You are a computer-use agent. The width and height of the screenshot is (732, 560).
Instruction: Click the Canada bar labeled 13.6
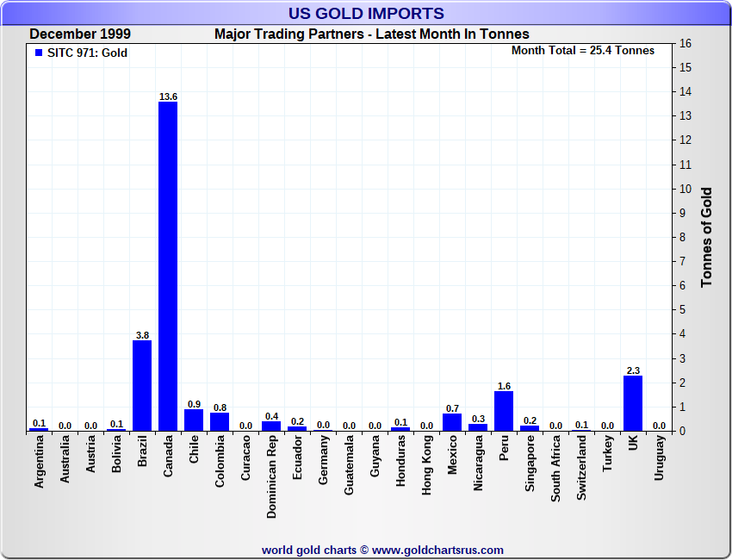tap(168, 266)
